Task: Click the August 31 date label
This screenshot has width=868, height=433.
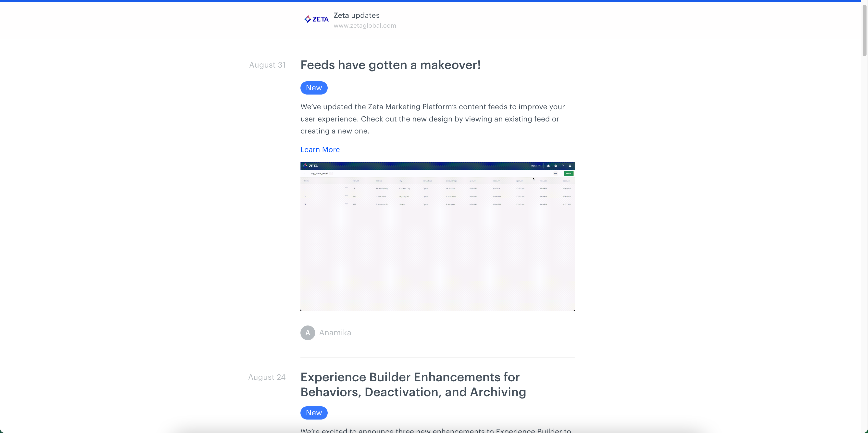Action: point(267,65)
